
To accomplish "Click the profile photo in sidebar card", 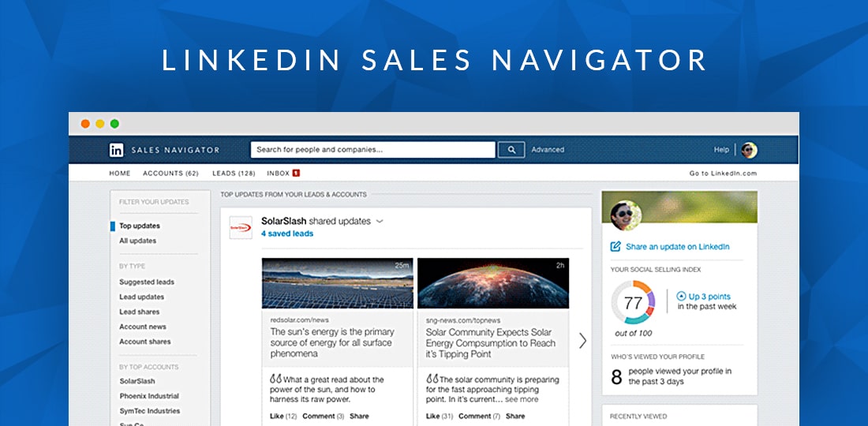I will pyautogui.click(x=626, y=216).
